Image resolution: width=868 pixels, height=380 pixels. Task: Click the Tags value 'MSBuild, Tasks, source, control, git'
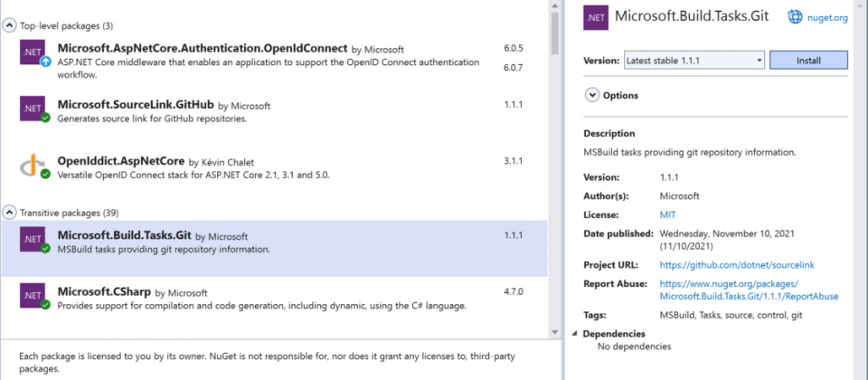tap(731, 315)
